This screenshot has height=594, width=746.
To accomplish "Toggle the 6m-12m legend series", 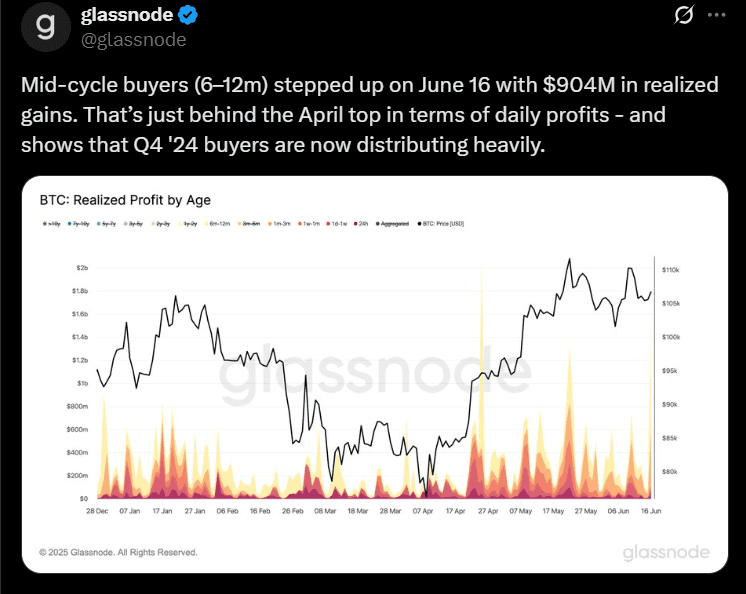I will (219, 224).
